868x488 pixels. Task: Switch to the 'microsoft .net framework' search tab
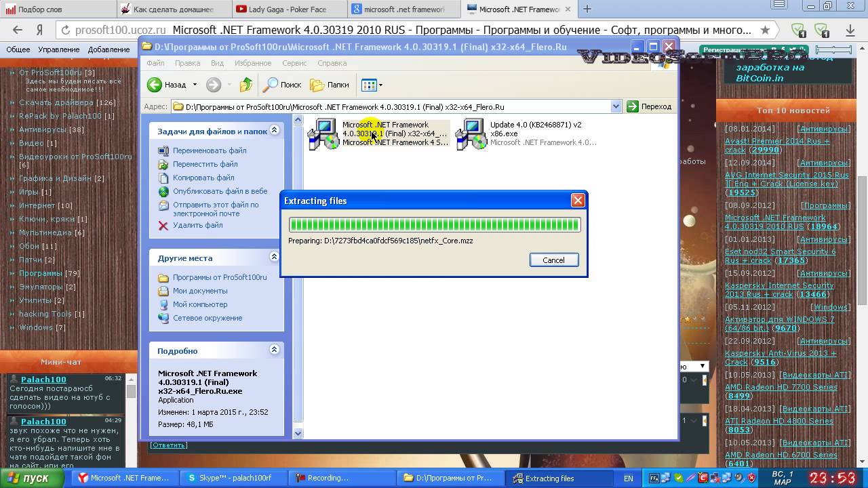(x=404, y=9)
